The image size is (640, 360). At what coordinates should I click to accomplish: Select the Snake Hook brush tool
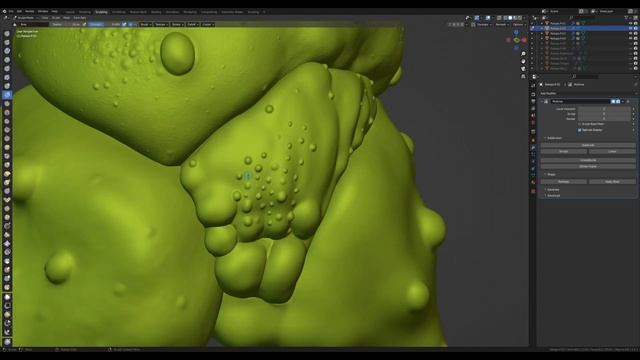(x=7, y=182)
